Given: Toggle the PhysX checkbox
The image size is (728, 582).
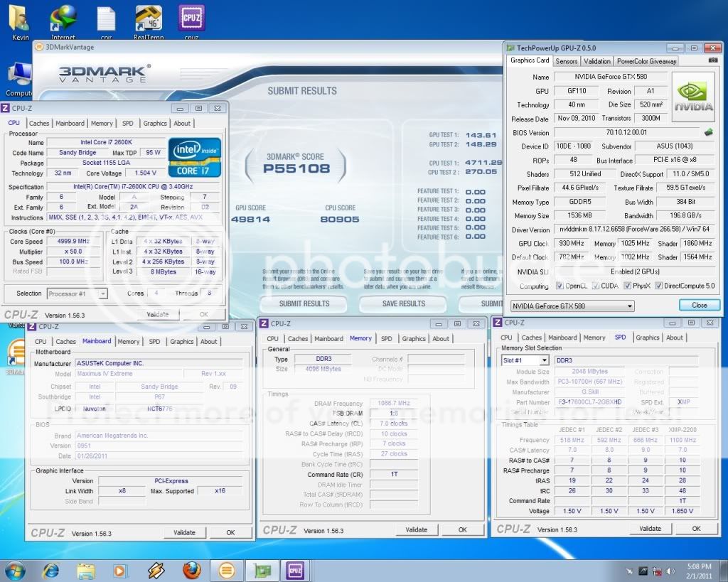Looking at the screenshot, I should tap(628, 286).
